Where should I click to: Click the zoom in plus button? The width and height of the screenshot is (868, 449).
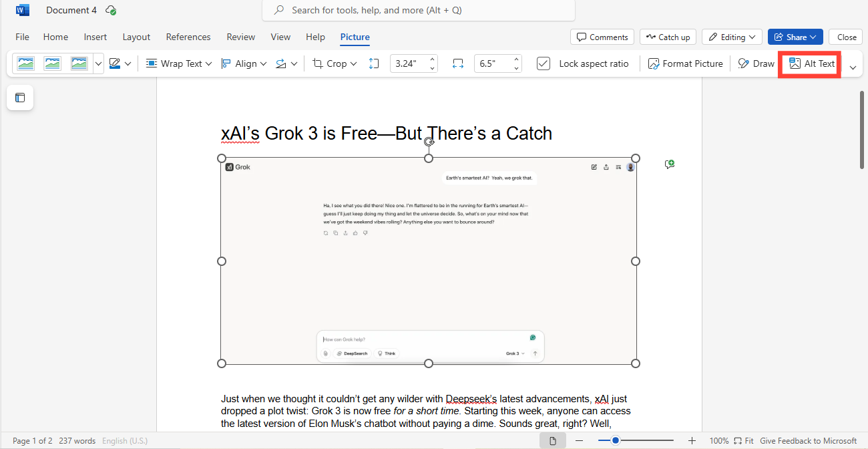(692, 441)
